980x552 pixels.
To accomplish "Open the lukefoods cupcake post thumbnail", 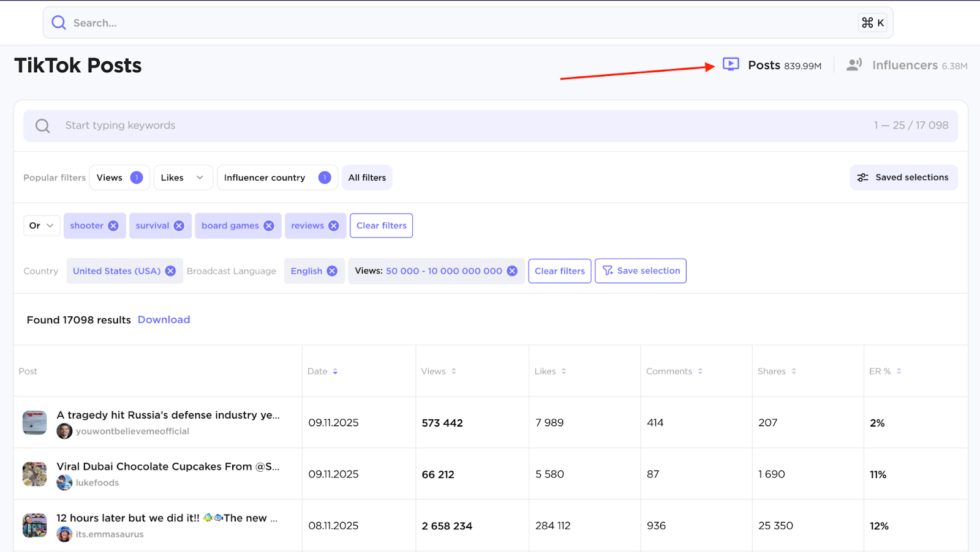I will pos(34,474).
